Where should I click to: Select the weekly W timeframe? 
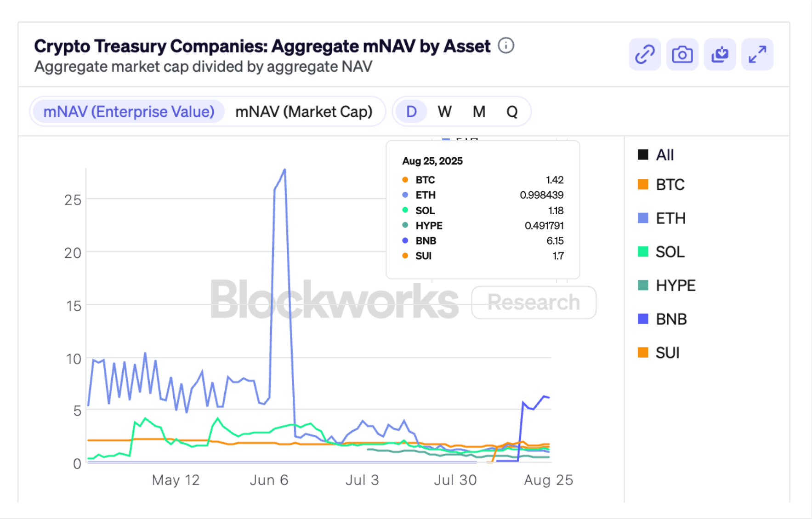[444, 111]
